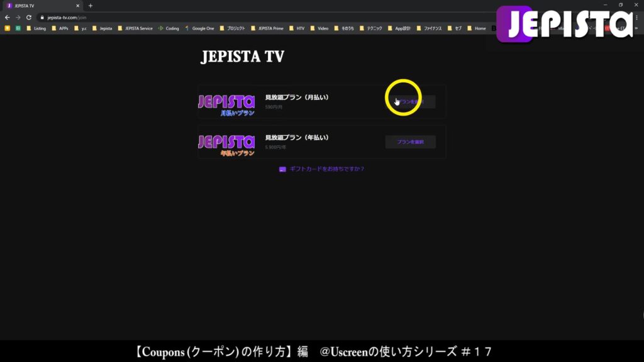Viewport: 644px width, 362px height.
Task: Open the JEPISTA Prime bookmark folder
Action: 267,28
